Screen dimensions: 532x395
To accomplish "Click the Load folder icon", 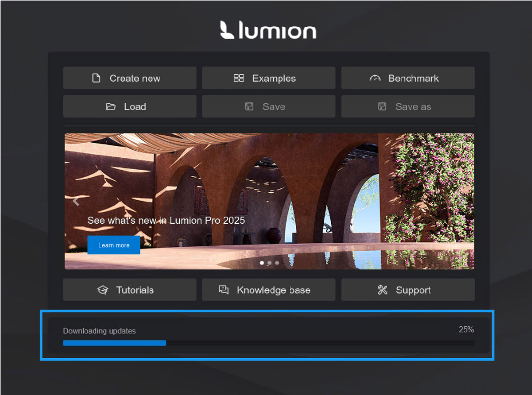I will (x=111, y=107).
